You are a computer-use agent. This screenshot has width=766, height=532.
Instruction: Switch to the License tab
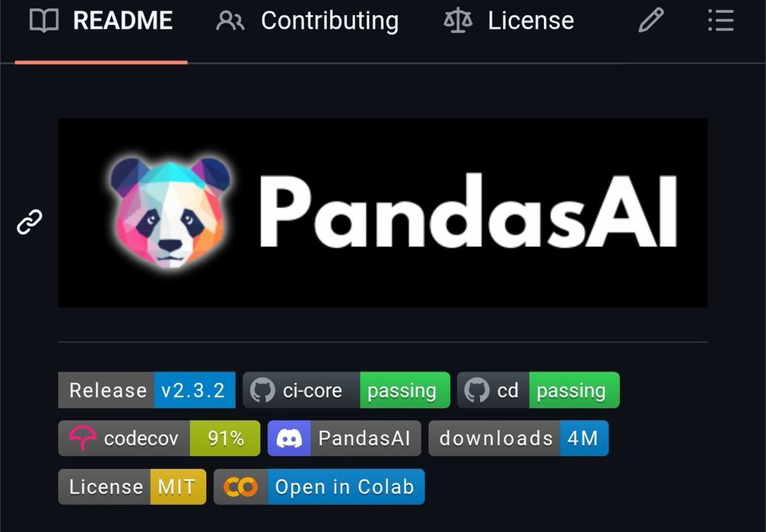coord(509,21)
